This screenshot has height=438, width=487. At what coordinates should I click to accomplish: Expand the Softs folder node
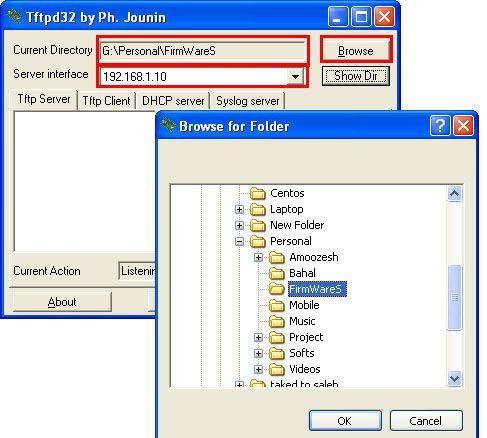258,353
